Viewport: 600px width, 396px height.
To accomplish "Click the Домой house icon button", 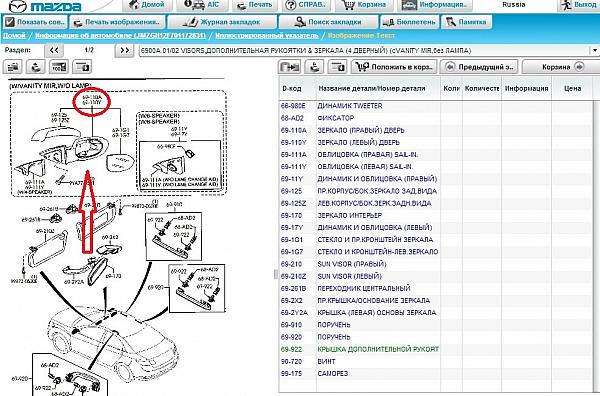I will 147,5.
